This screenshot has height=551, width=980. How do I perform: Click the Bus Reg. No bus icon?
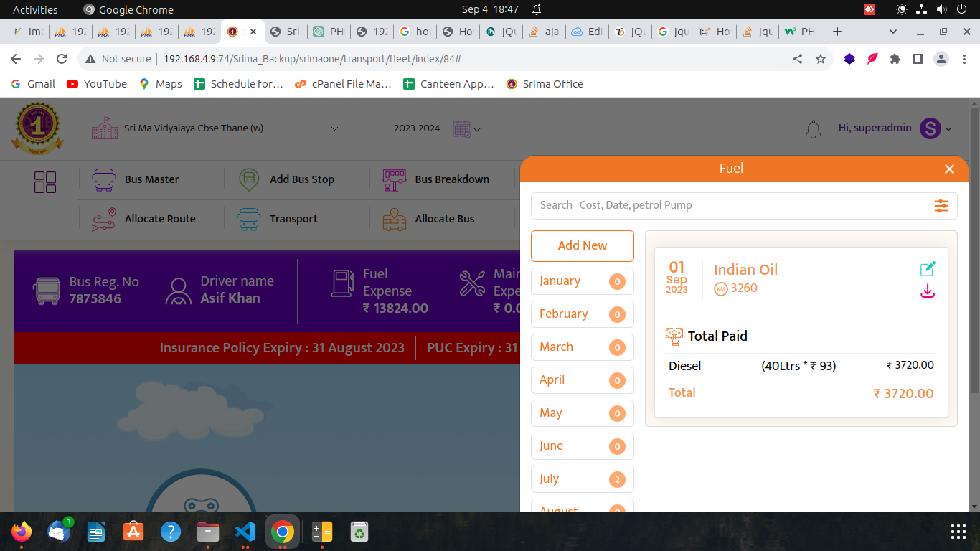[x=47, y=291]
